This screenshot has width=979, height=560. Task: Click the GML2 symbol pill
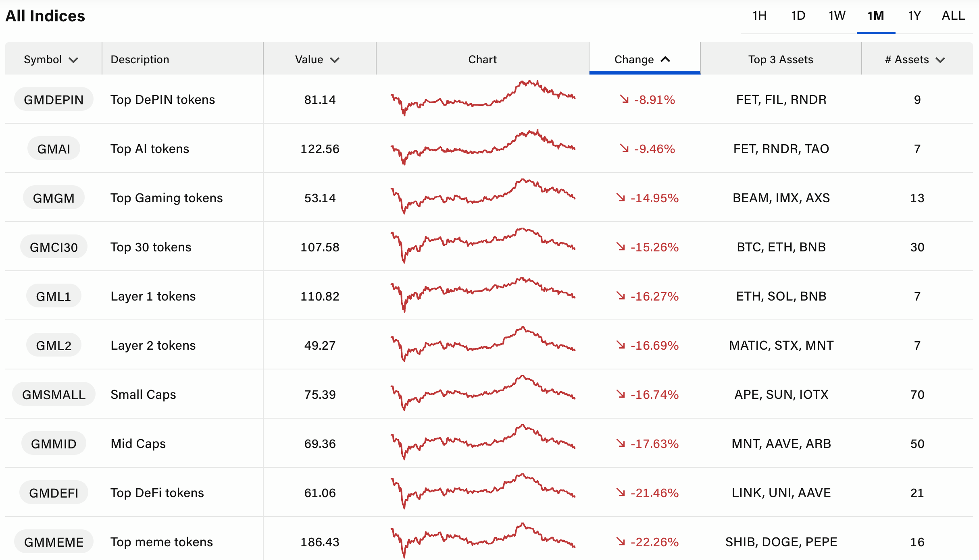click(x=54, y=345)
